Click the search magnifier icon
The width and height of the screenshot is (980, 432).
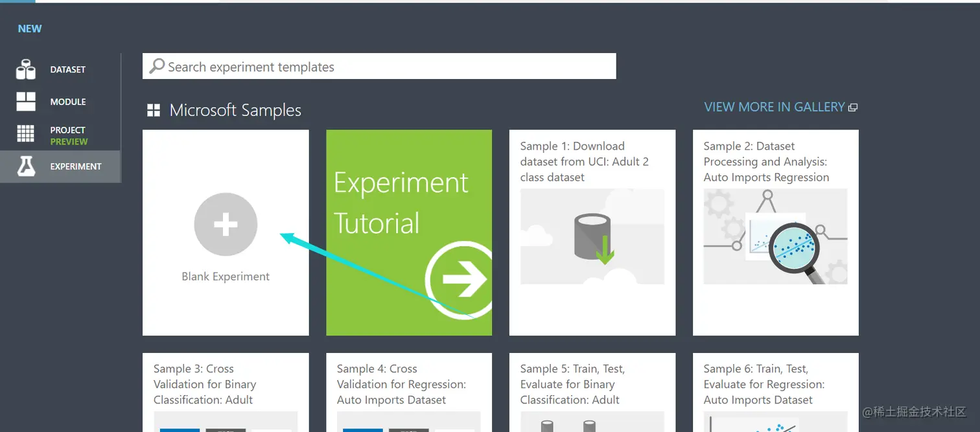(157, 66)
